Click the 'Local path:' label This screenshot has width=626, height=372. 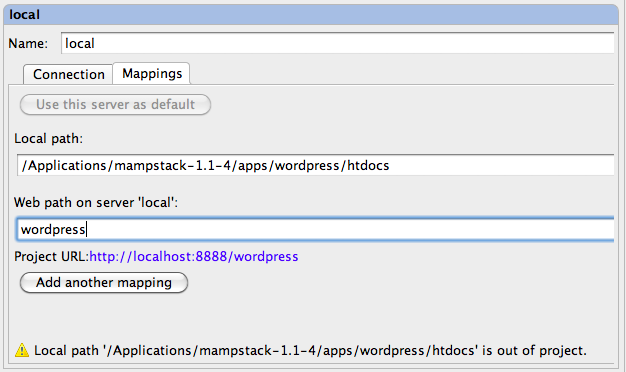tap(48, 139)
